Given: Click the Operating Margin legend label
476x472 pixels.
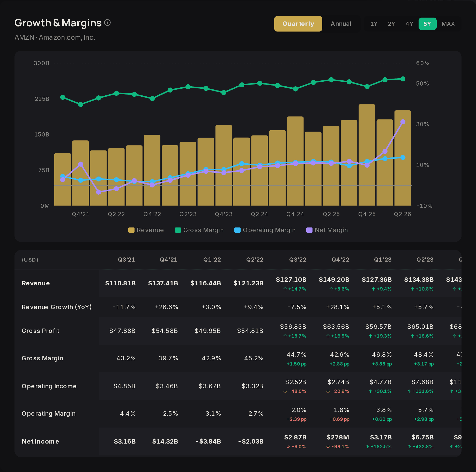Looking at the screenshot, I should (269, 230).
